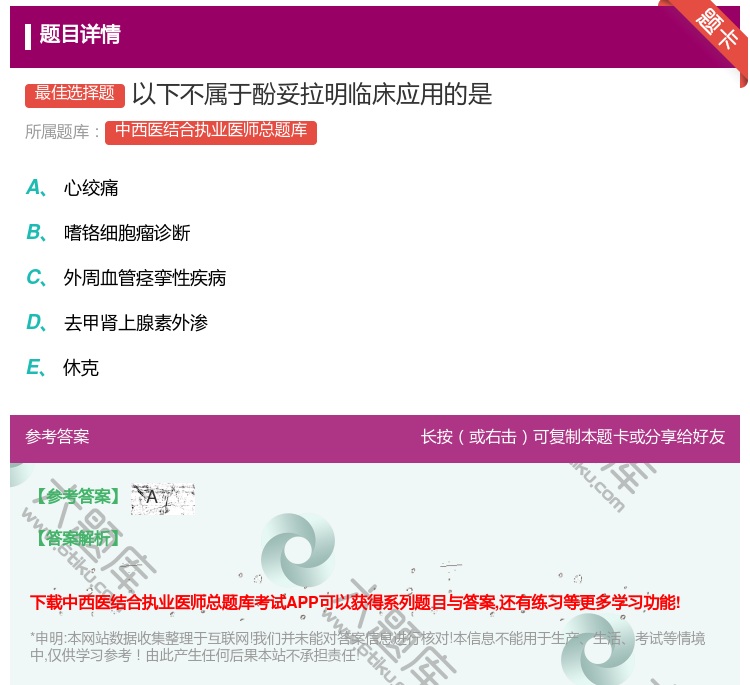
Task: Click the red 下载中西医结合执业医师总题库考试APP promo line
Action: click(x=355, y=602)
